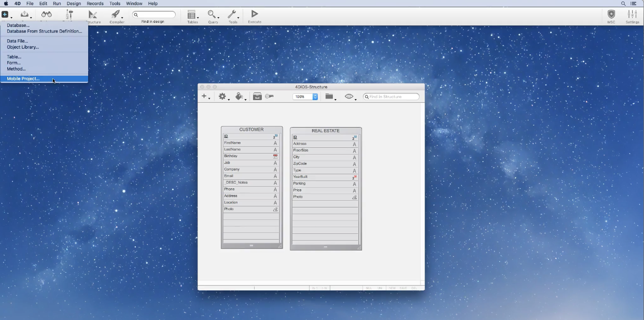Select the REAL ESTATE table title
The height and width of the screenshot is (320, 644).
326,131
